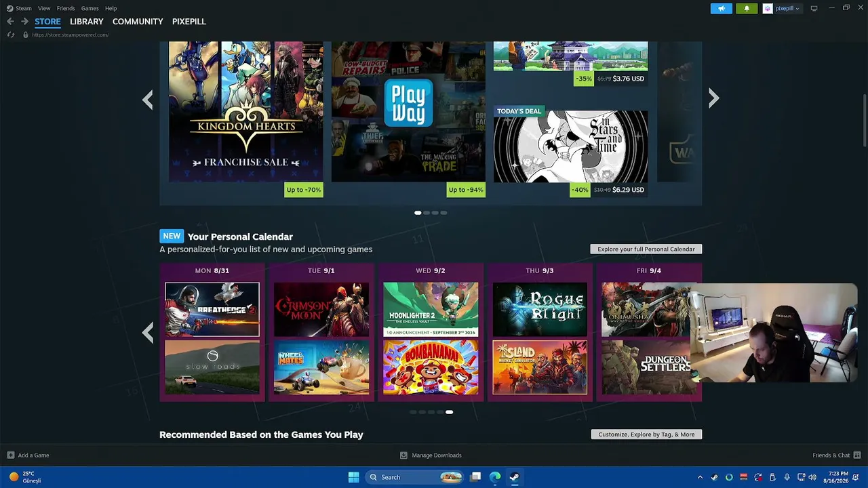The image size is (868, 488).
Task: Reload the store page
Action: pos(10,35)
